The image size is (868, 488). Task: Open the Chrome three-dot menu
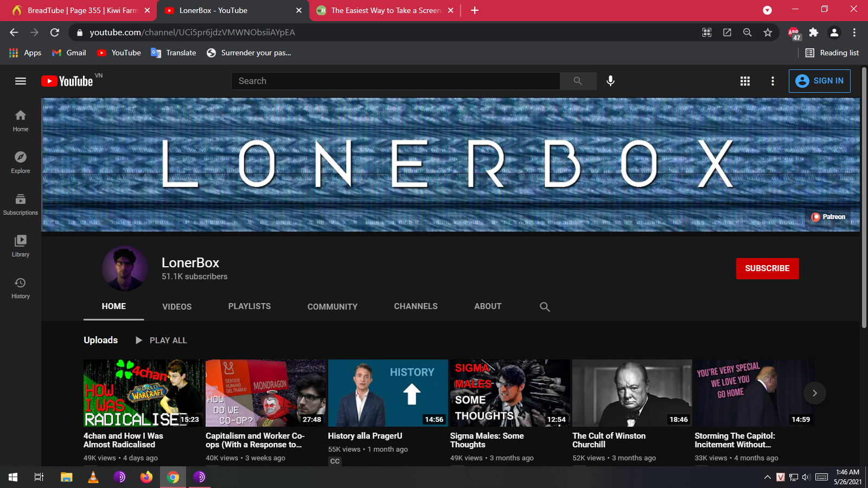coord(854,33)
